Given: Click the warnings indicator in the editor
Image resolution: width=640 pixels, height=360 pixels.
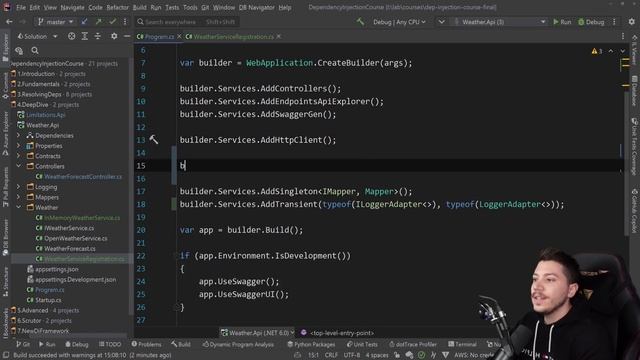Looking at the screenshot, I should click(597, 51).
